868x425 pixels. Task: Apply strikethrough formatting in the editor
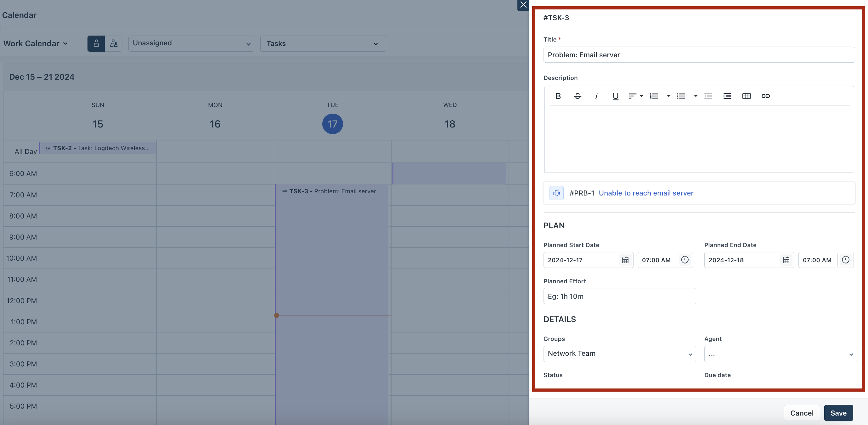[577, 96]
